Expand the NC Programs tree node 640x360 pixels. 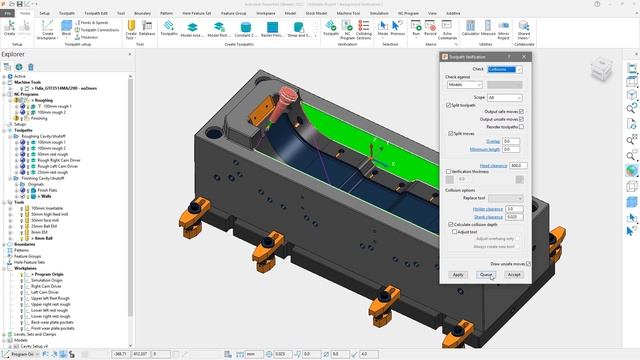pos(4,94)
